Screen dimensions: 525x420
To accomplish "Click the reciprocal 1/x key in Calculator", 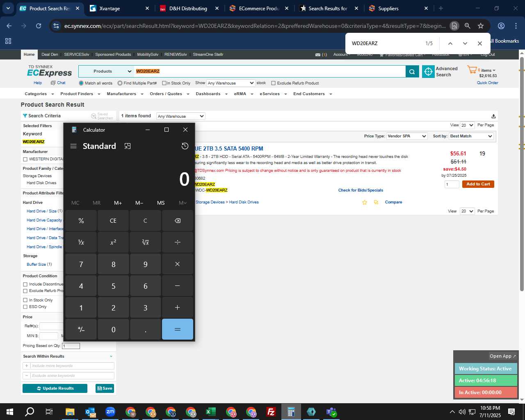I will pyautogui.click(x=81, y=242).
